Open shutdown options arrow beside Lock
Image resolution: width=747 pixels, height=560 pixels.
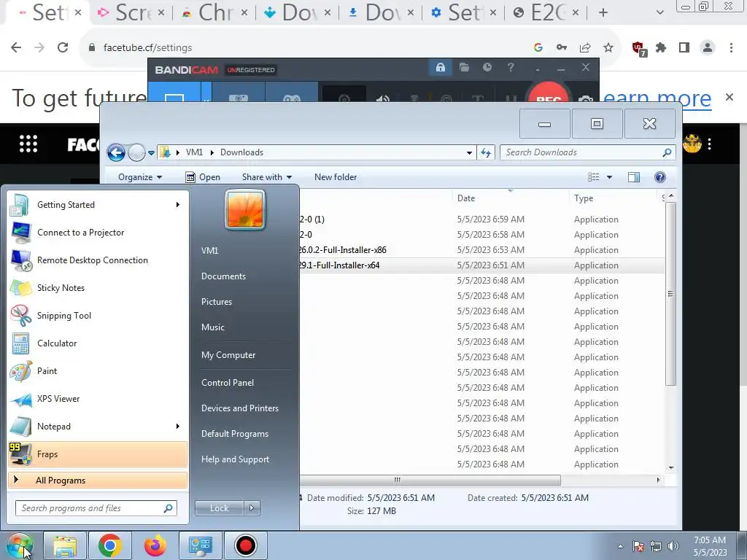tap(252, 508)
